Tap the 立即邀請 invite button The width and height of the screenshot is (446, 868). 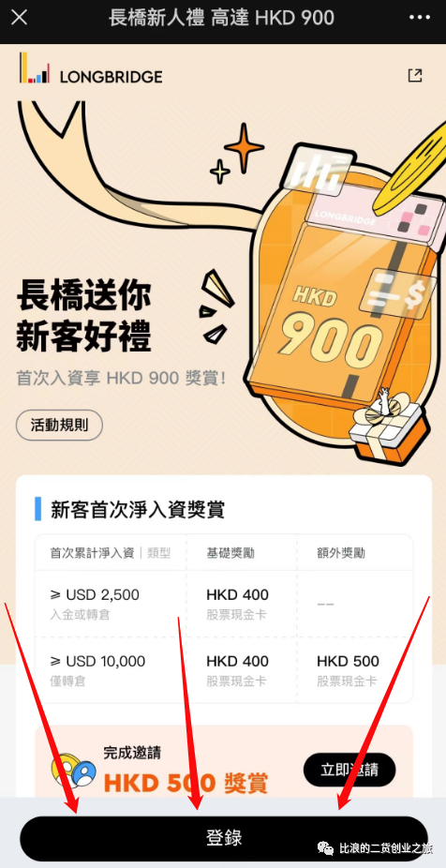pos(349,770)
